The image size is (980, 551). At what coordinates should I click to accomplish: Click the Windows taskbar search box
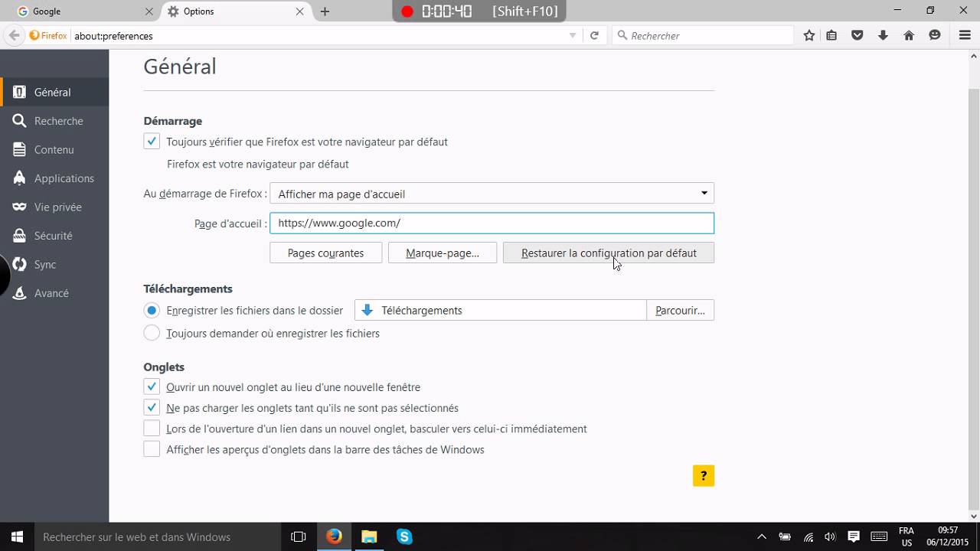click(158, 537)
